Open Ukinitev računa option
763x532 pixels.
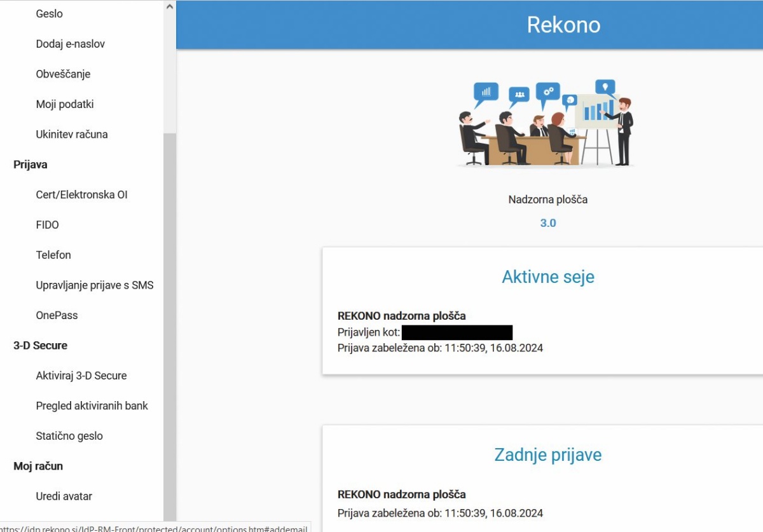pyautogui.click(x=72, y=134)
